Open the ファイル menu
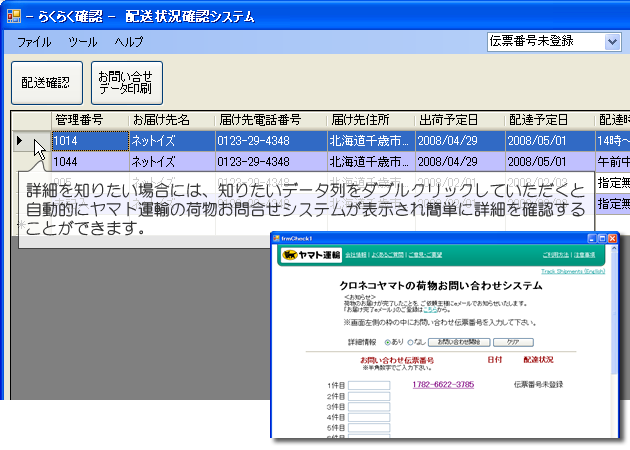 34,42
